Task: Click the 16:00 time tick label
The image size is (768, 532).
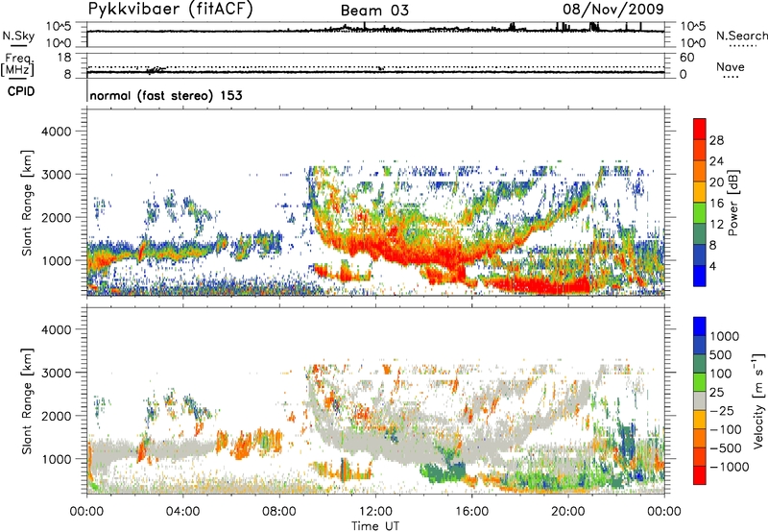Action: coord(471,512)
